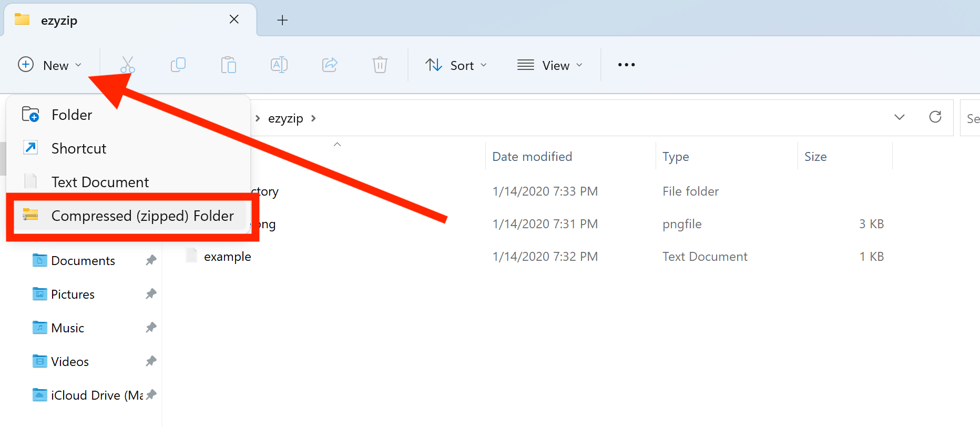The image size is (980, 427).
Task: Select Shortcut from the New menu
Action: tap(128, 148)
